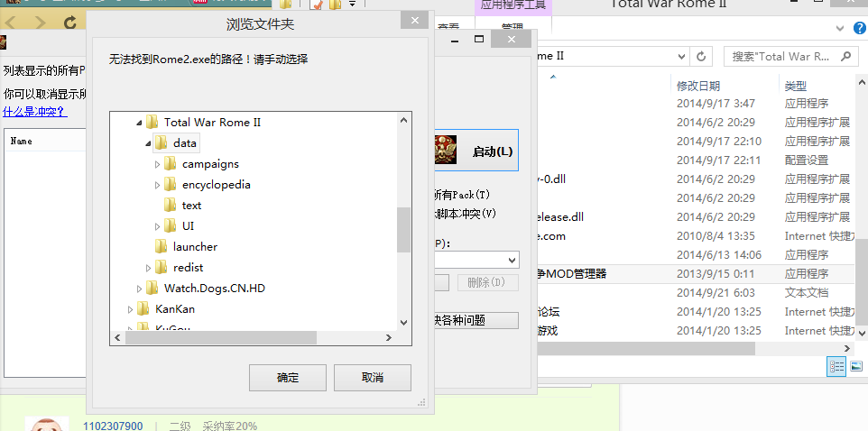This screenshot has width=868, height=431.
Task: Select the launcher folder label
Action: (195, 247)
